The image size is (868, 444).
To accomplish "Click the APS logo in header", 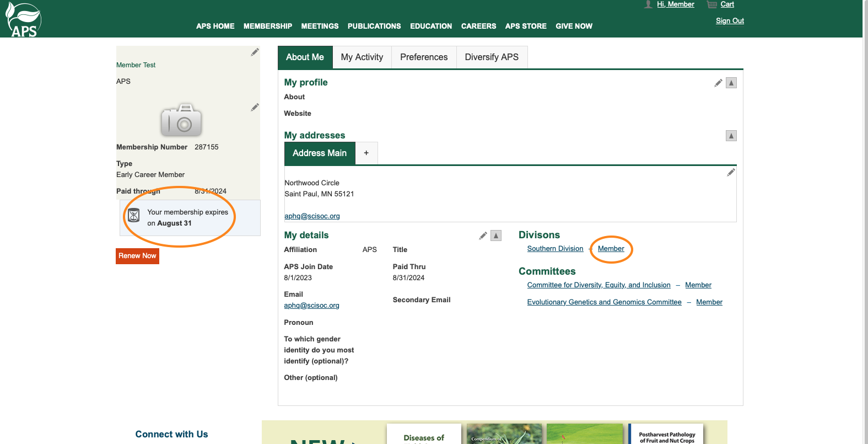I will [x=23, y=20].
